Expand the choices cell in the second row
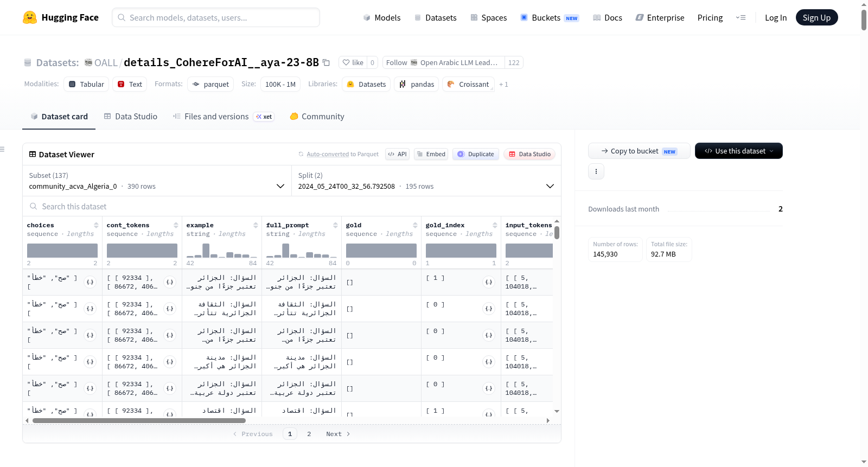The height and width of the screenshot is (467, 868). (x=90, y=309)
